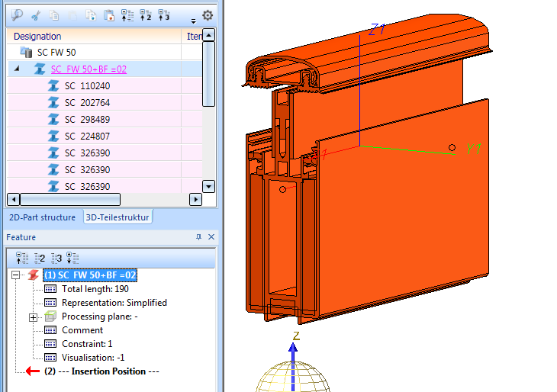This screenshot has height=392, width=557.
Task: Pin the Feature panel
Action: pos(199,237)
